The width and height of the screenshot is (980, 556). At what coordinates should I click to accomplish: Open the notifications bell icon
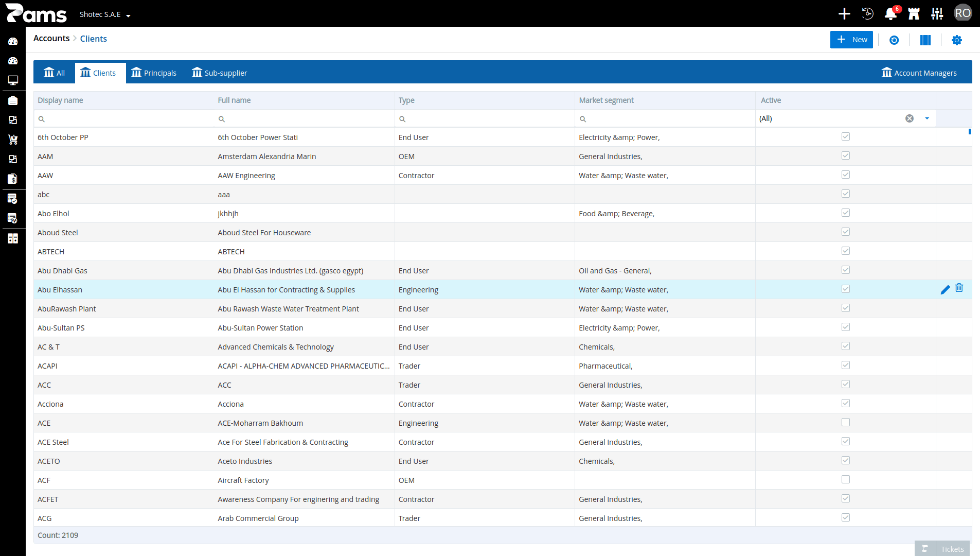tap(890, 13)
